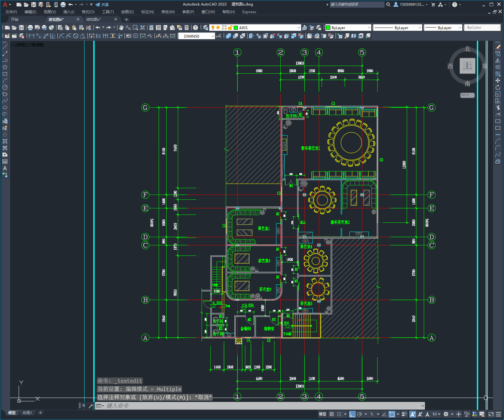Open the 文件(F) menu
The height and width of the screenshot is (420, 504).
(x=11, y=12)
